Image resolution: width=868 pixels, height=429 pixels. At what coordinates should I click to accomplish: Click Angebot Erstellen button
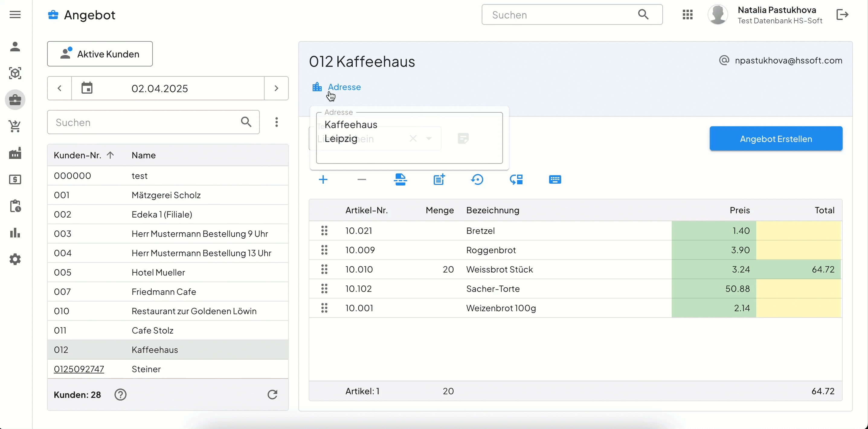tap(776, 138)
